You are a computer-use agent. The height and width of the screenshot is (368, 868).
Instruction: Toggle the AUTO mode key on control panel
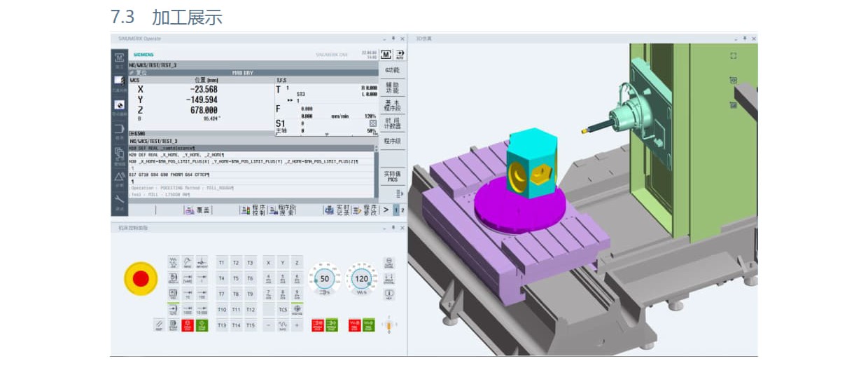coord(174,309)
